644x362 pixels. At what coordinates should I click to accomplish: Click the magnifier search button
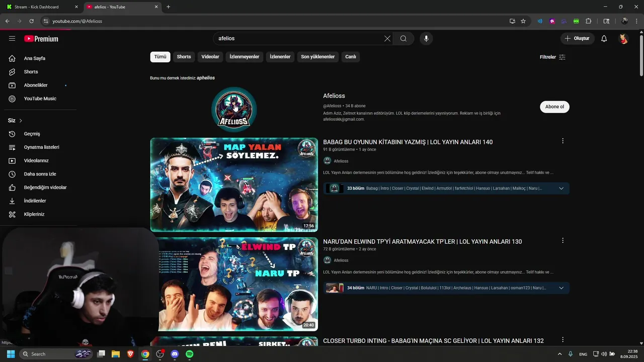pyautogui.click(x=404, y=39)
